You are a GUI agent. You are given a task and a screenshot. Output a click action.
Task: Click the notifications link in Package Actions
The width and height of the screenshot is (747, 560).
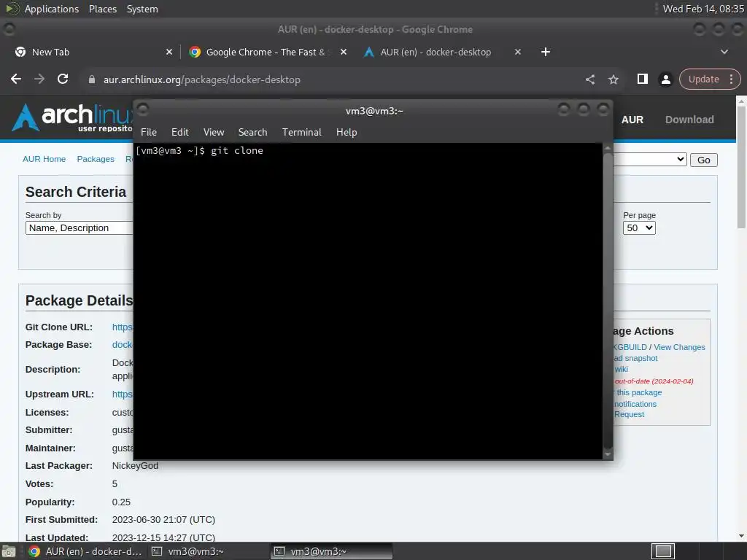pos(635,404)
